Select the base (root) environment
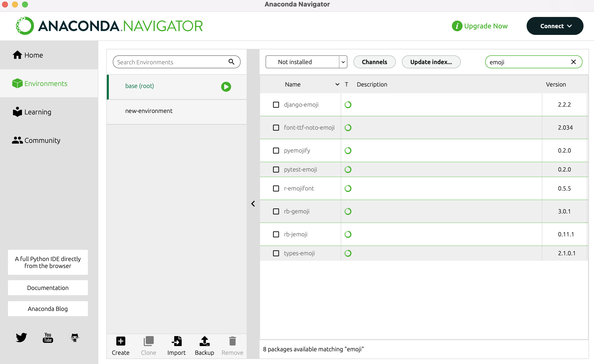 click(177, 87)
